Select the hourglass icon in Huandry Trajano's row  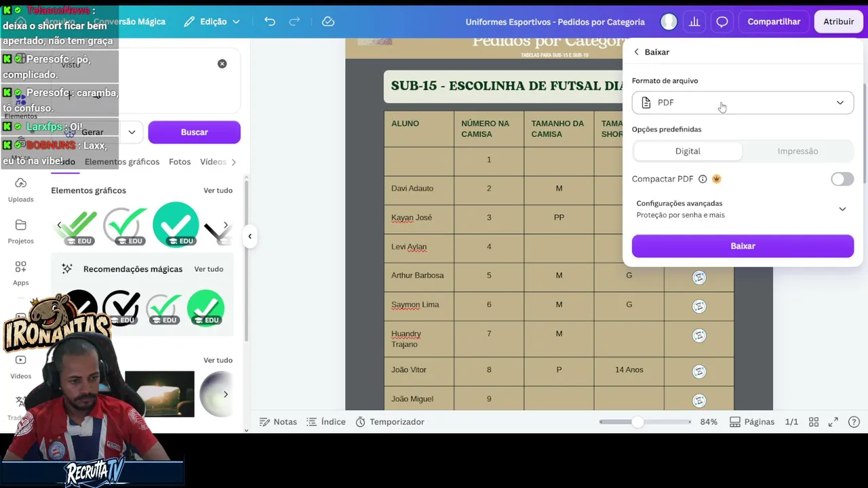[699, 335]
